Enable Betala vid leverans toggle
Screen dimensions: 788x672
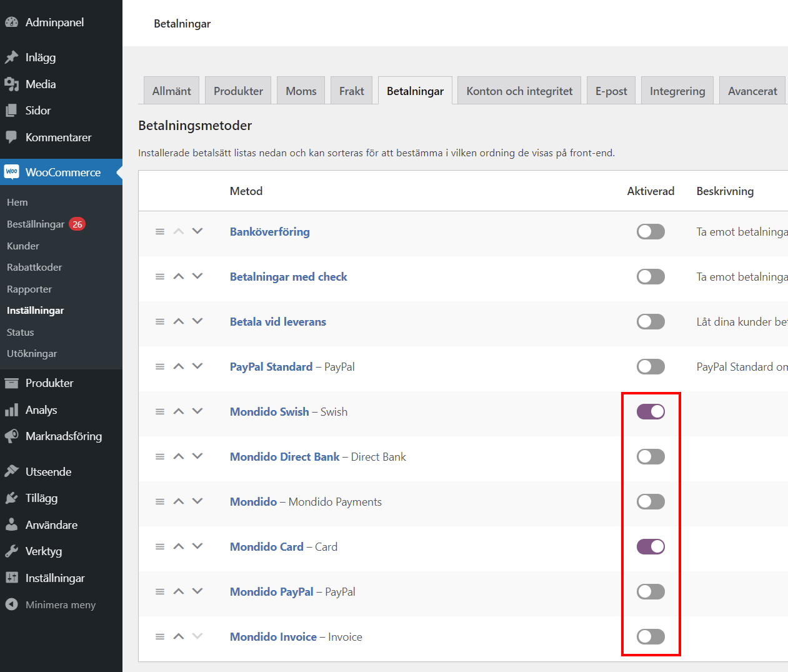tap(651, 322)
